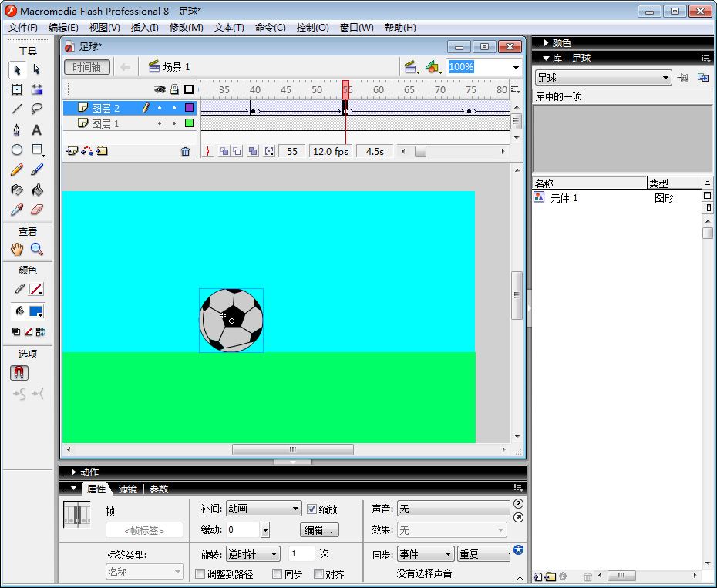Select the Pen tool
This screenshot has width=717, height=588.
tap(17, 130)
